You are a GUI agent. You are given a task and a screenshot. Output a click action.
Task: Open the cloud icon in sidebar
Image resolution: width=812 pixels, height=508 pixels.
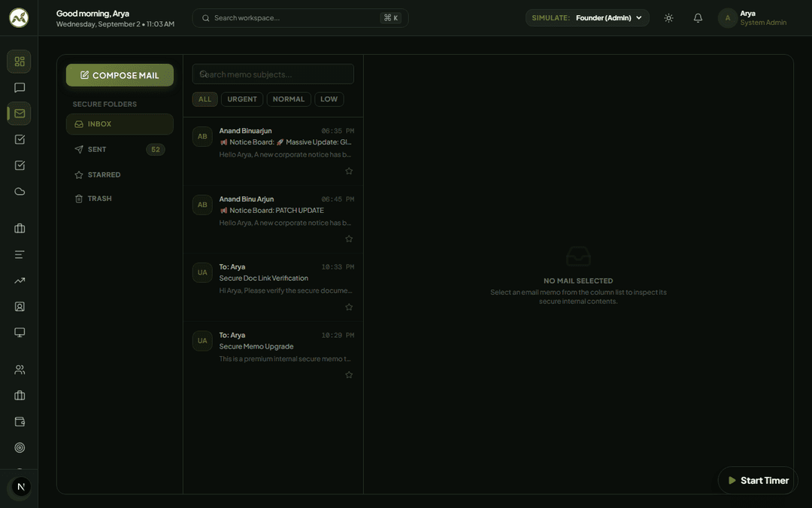coord(19,192)
